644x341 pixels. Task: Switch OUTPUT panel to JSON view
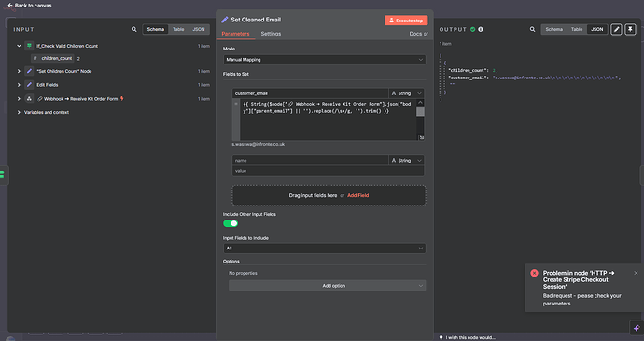pos(596,29)
